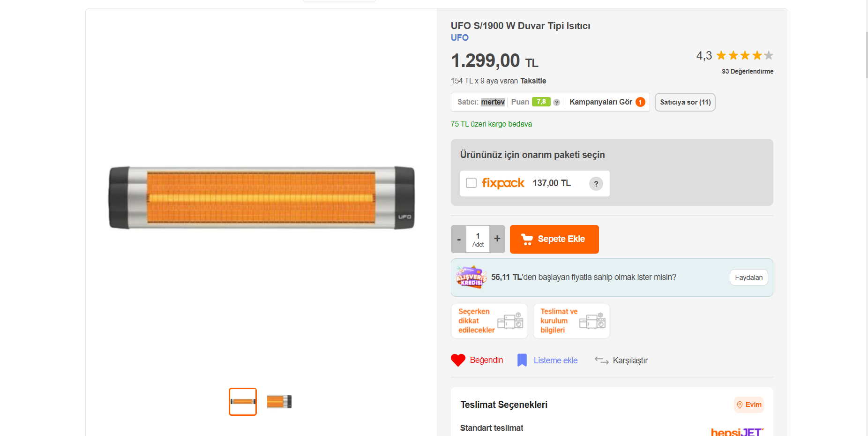Click the mertev seller name link
Screen dimensions: 868x436
493,102
